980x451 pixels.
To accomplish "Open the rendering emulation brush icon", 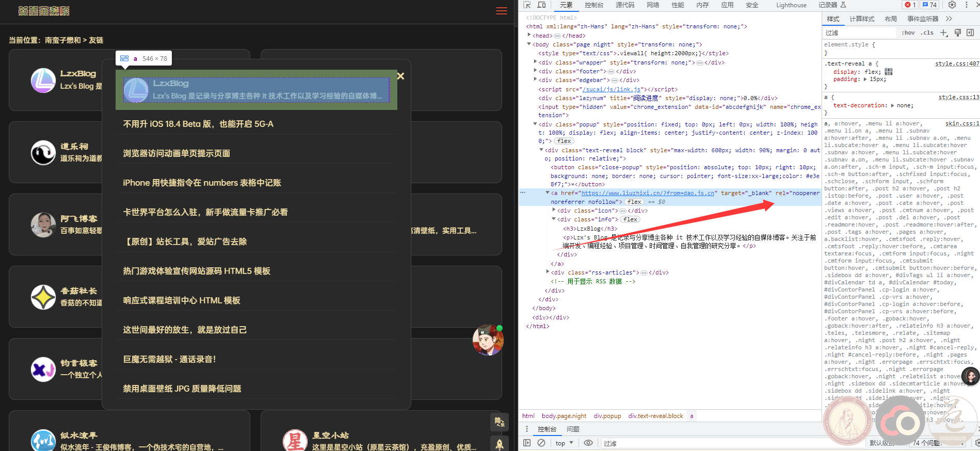I will coord(957,33).
